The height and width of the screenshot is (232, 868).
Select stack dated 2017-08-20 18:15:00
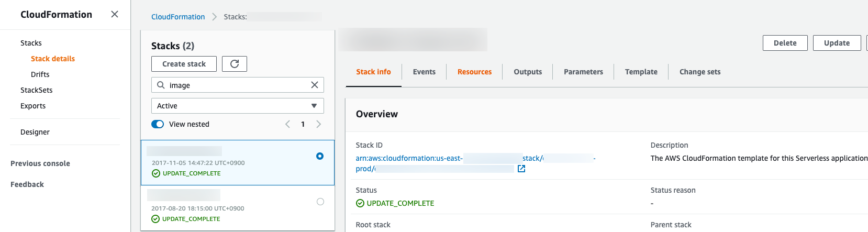238,208
